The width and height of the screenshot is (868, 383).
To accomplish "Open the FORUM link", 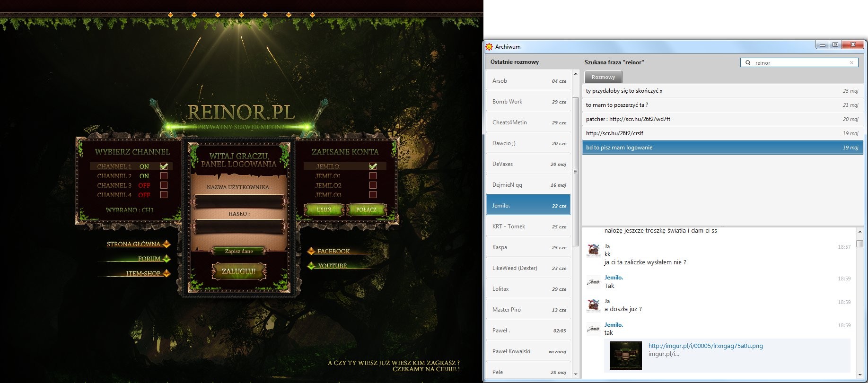I will (x=149, y=259).
